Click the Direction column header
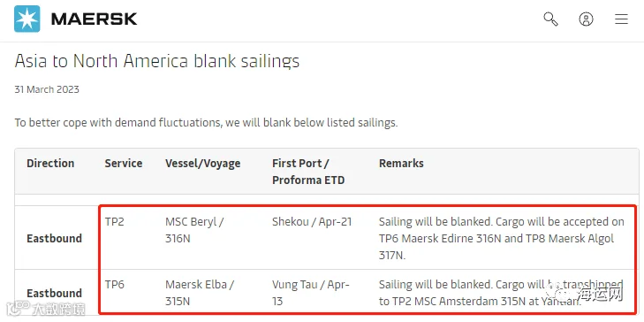The image size is (644, 322). point(50,164)
